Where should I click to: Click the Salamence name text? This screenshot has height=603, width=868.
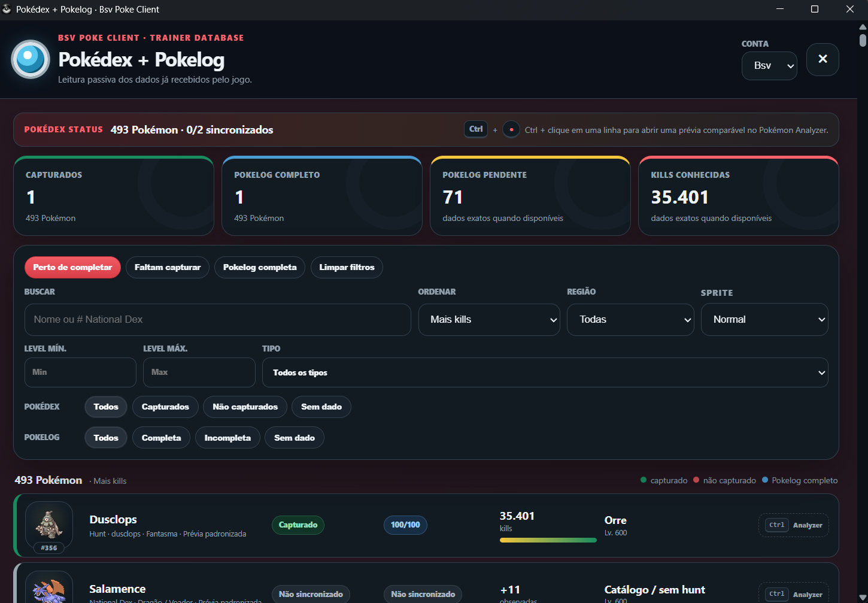coord(117,589)
